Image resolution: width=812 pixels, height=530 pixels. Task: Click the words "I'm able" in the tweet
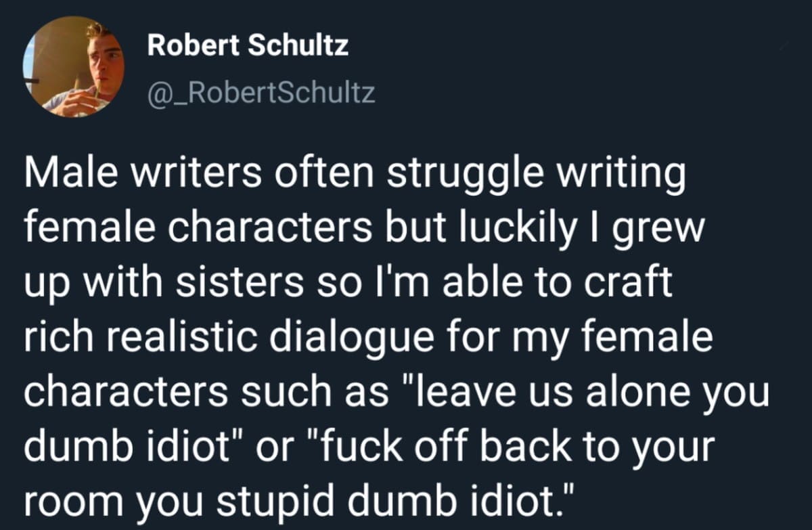pos(443,284)
